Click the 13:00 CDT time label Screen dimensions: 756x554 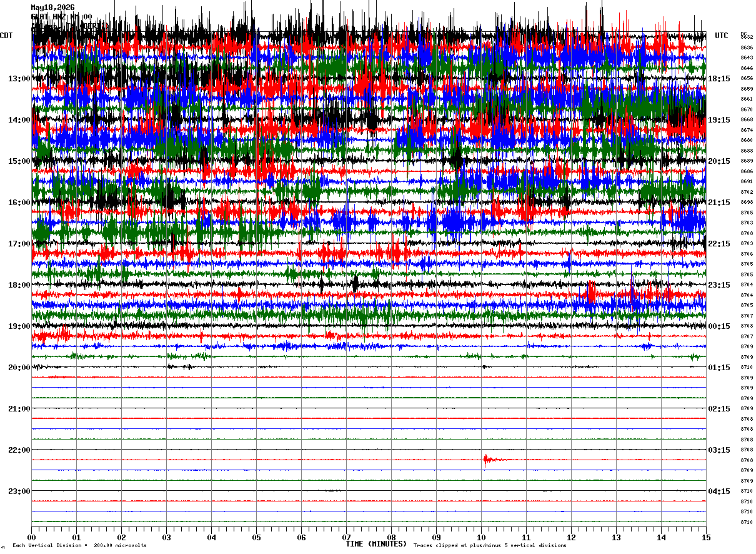tap(19, 79)
